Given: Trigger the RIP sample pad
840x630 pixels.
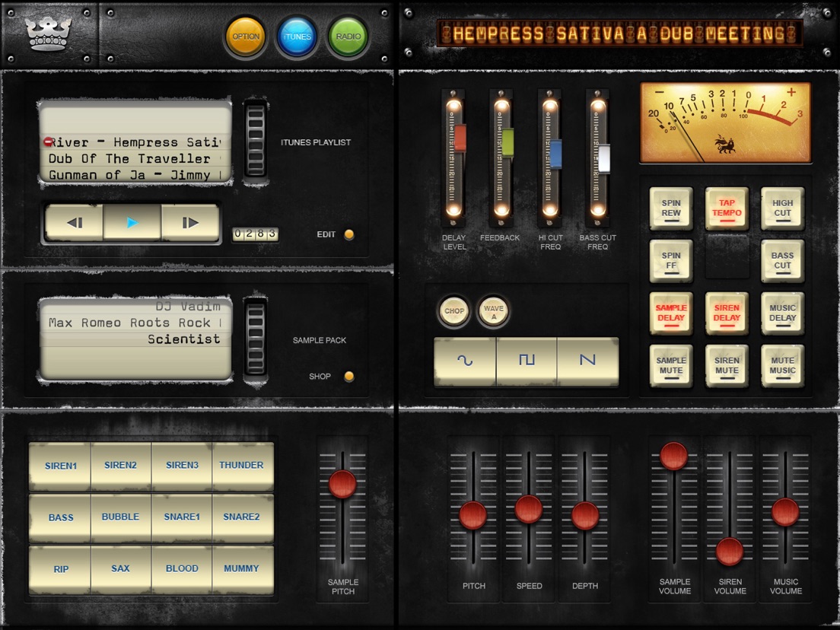Looking at the screenshot, I should [61, 569].
